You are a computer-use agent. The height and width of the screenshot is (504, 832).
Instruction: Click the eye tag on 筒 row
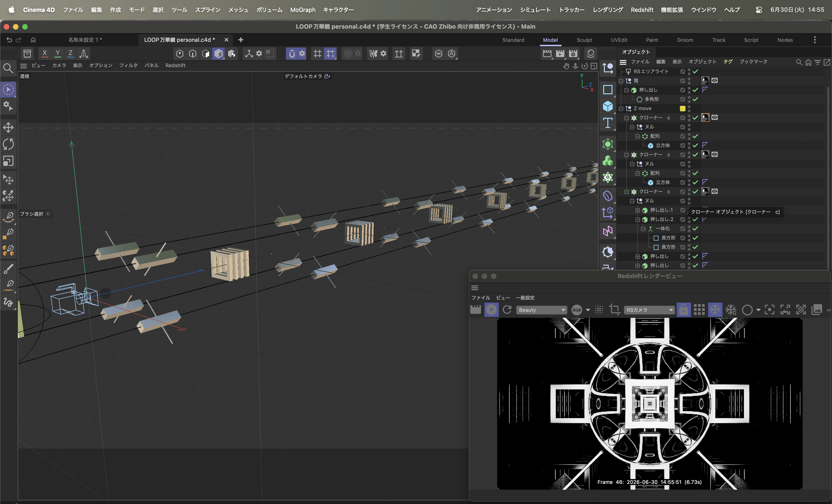715,81
